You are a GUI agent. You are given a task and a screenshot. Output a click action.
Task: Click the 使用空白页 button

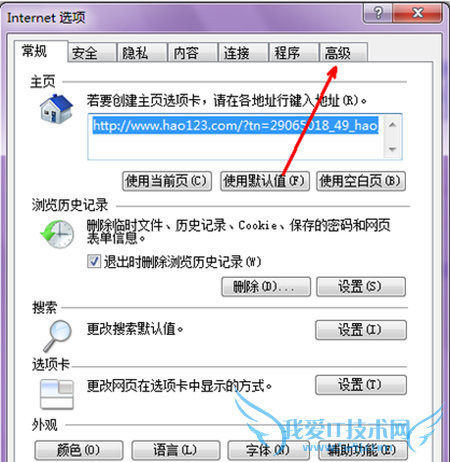point(361,181)
